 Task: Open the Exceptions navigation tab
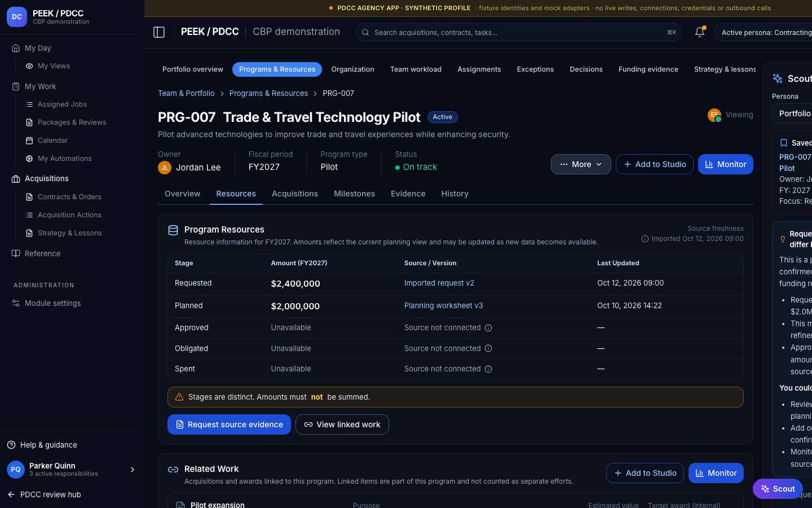[x=535, y=69]
